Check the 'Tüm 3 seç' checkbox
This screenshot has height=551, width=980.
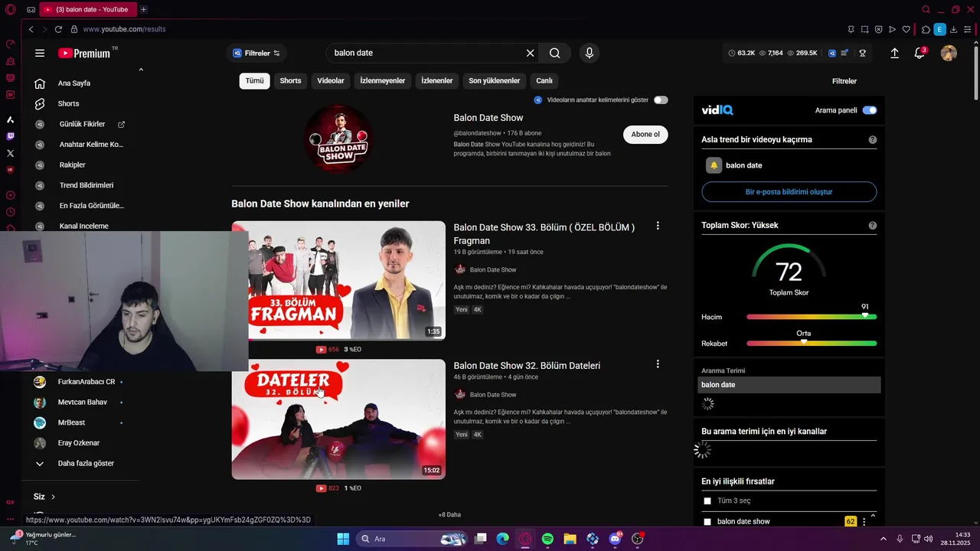click(x=707, y=501)
